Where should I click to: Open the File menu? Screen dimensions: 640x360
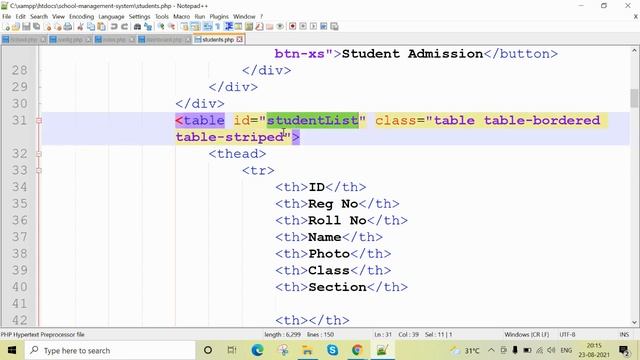point(7,16)
